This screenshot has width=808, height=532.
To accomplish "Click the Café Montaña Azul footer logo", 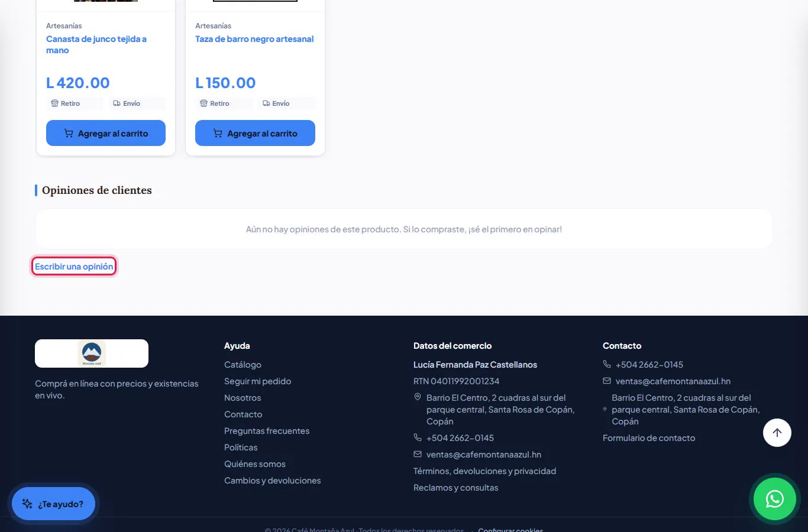I will [x=92, y=353].
